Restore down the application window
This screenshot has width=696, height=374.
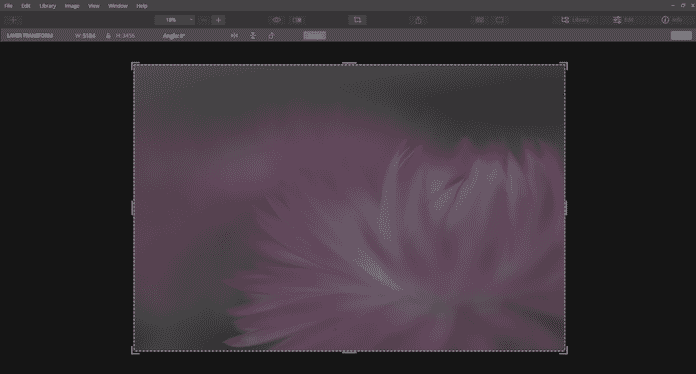point(683,5)
